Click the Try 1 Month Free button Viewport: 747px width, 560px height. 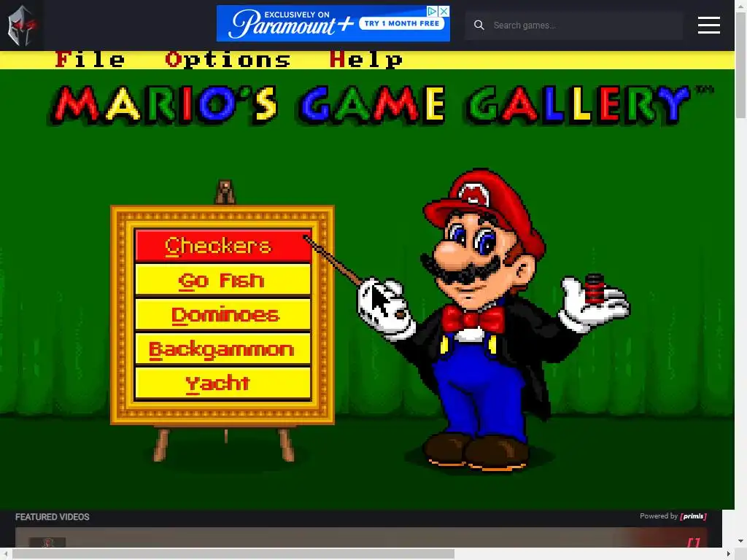(x=402, y=23)
